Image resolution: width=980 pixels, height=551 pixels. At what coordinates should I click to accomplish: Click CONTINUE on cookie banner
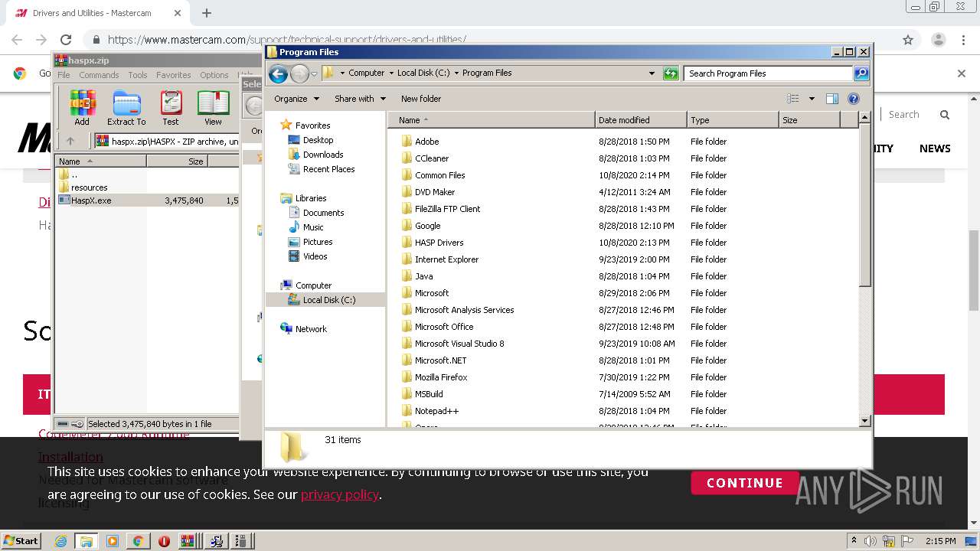(744, 483)
